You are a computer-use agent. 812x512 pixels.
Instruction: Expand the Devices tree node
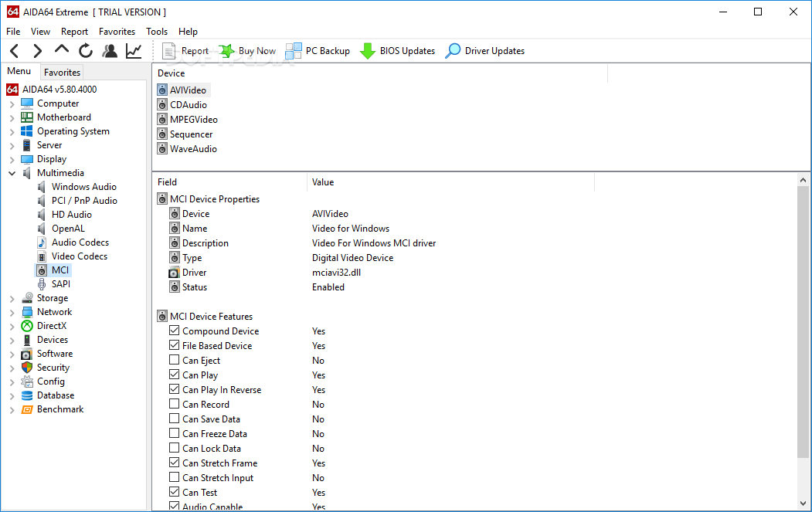click(x=12, y=340)
